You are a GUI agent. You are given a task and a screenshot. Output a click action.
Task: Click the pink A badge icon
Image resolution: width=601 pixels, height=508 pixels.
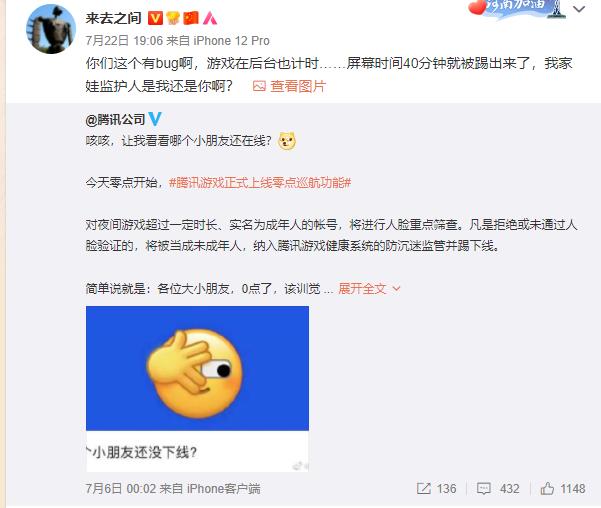[x=210, y=18]
